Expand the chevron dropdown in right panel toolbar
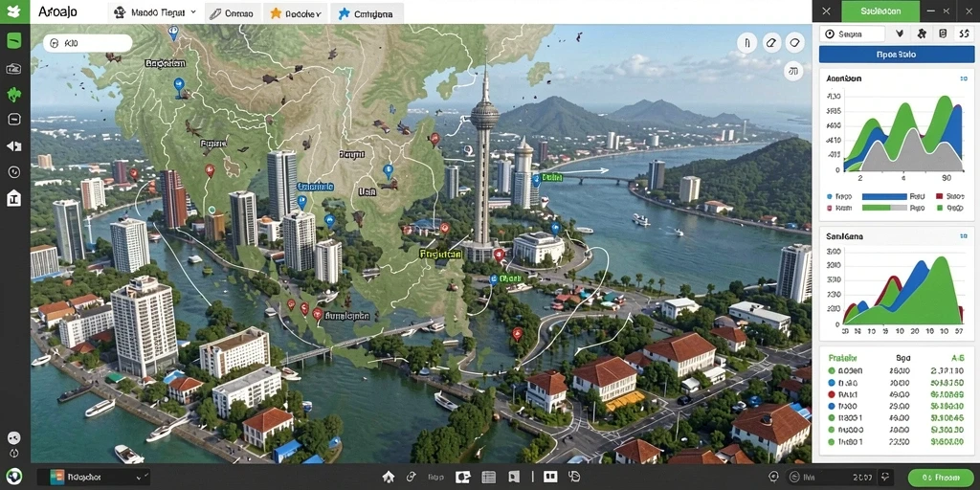This screenshot has height=490, width=980. tap(900, 34)
